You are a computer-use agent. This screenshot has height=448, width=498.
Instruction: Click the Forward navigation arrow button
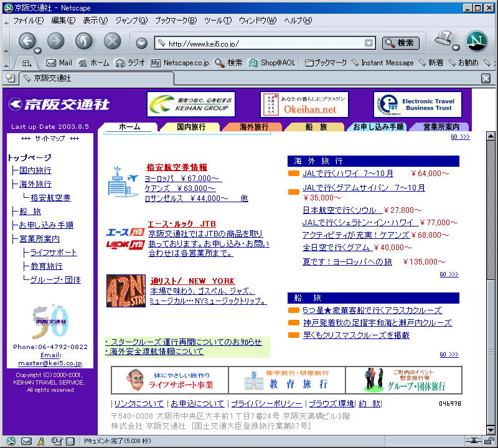(x=56, y=41)
